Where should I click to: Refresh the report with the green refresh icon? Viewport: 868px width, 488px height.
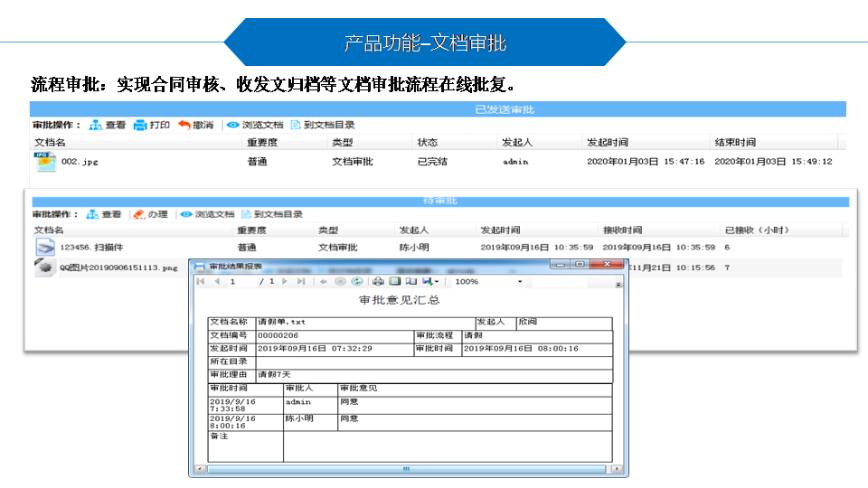tap(357, 282)
